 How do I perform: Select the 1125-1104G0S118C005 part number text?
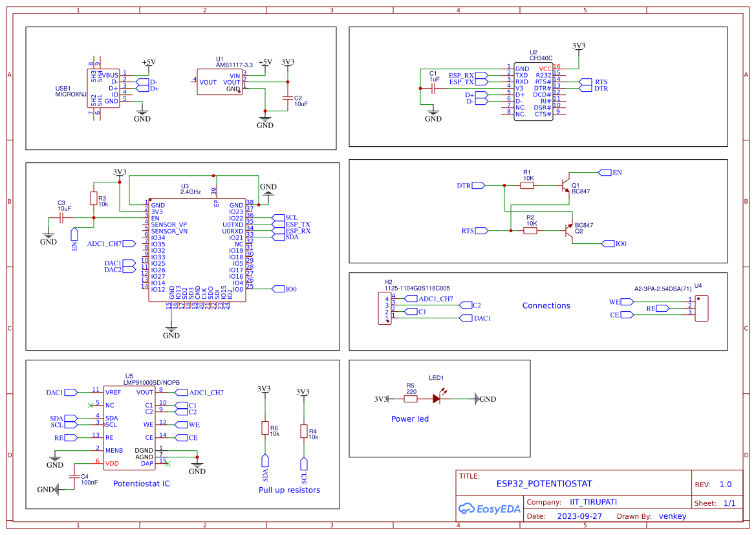coord(417,289)
